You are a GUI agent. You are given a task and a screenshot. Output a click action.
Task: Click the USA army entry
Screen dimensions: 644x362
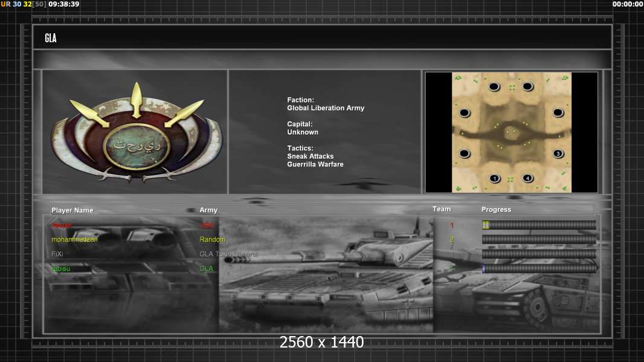206,225
